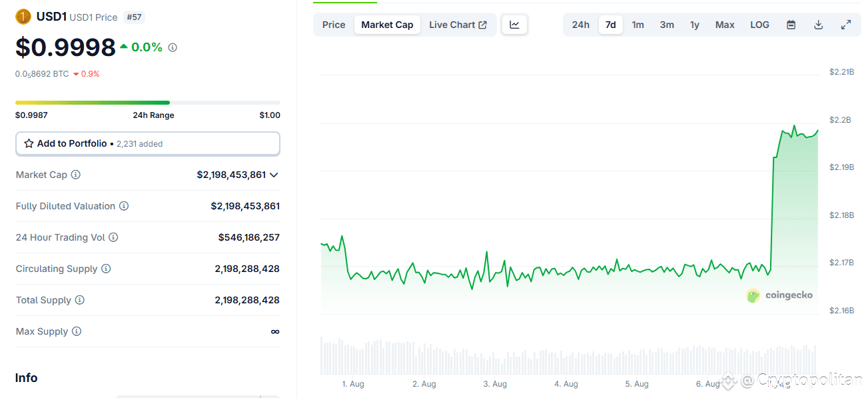Click the 24h Range progress bar

coord(148,103)
